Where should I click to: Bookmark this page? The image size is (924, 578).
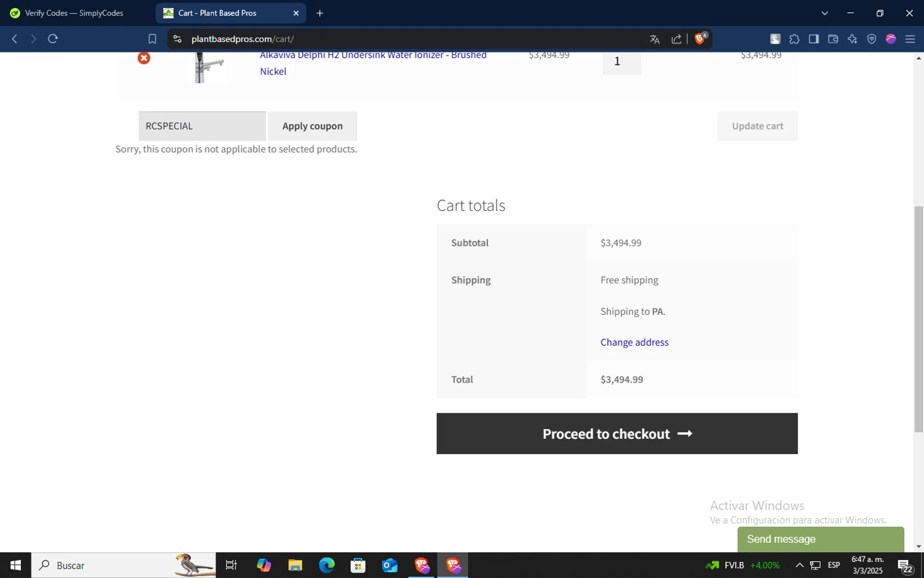[152, 39]
